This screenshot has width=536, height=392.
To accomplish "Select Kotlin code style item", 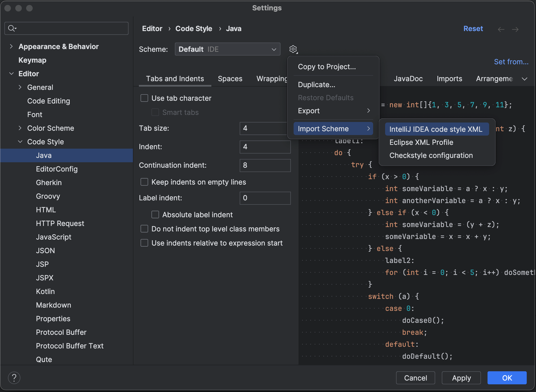I will (x=45, y=292).
